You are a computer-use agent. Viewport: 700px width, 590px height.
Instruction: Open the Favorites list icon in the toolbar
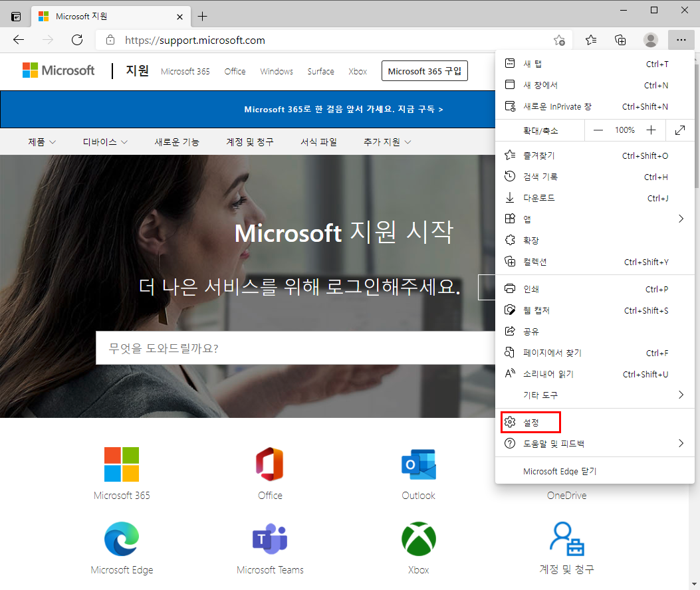590,40
